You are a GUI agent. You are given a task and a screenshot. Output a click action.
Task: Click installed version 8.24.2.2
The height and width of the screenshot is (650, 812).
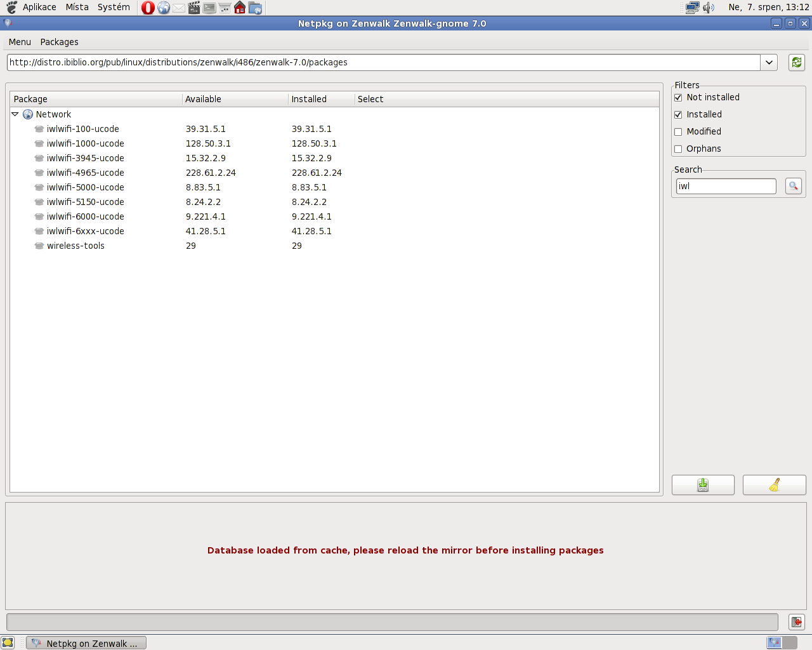pos(309,202)
